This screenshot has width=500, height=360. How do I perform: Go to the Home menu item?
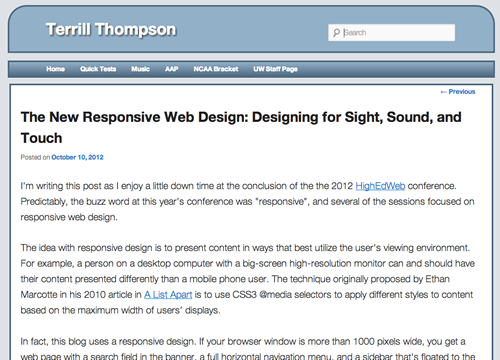click(x=55, y=69)
